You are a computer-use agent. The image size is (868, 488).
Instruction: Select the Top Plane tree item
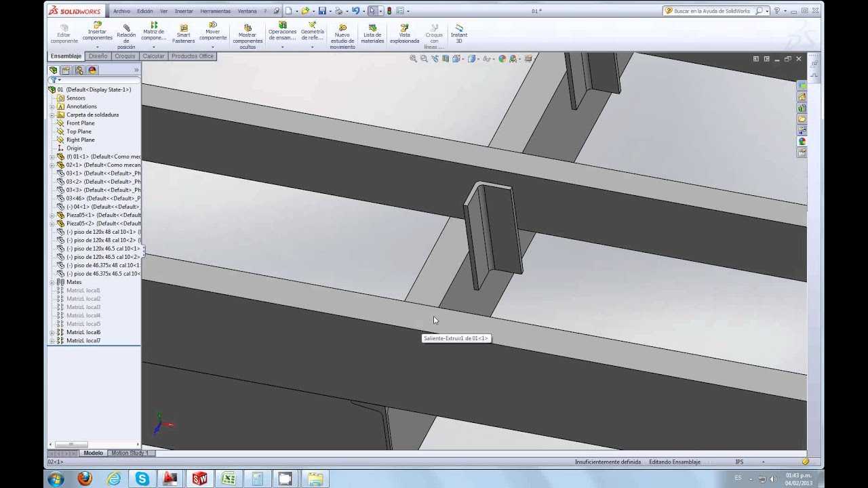point(79,131)
